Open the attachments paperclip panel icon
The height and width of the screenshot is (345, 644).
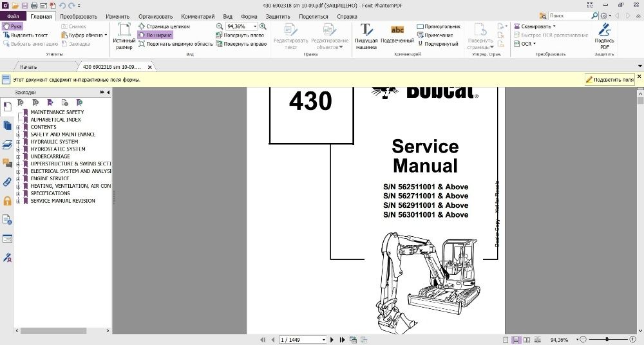click(x=7, y=182)
